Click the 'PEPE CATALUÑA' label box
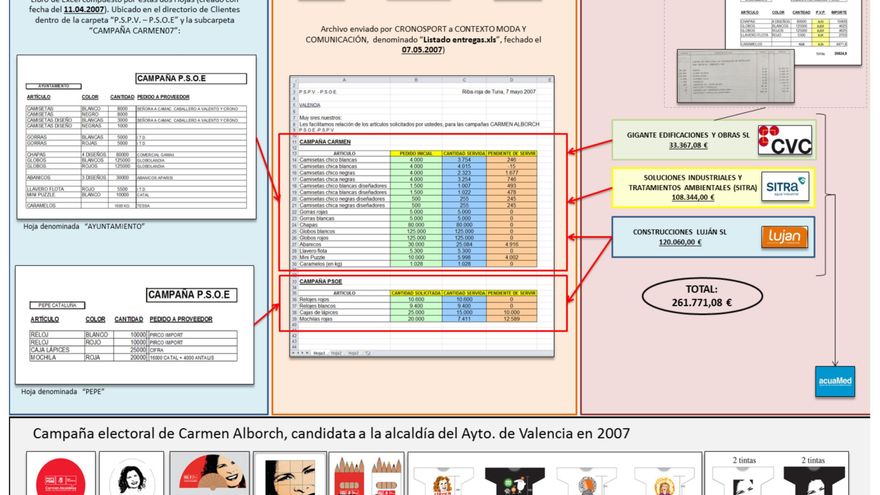 [57, 305]
